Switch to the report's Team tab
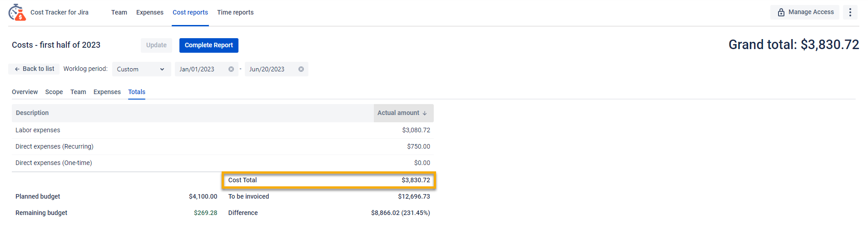868x240 pixels. [78, 92]
